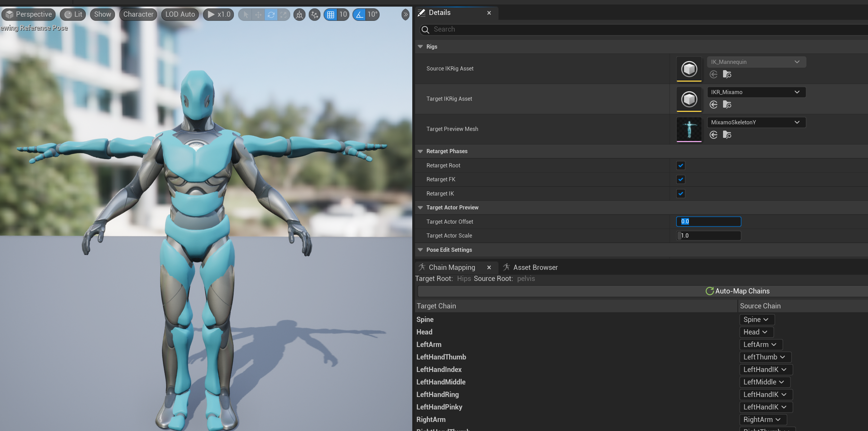
Task: Toggle rotation angle snapping icon
Action: [359, 15]
